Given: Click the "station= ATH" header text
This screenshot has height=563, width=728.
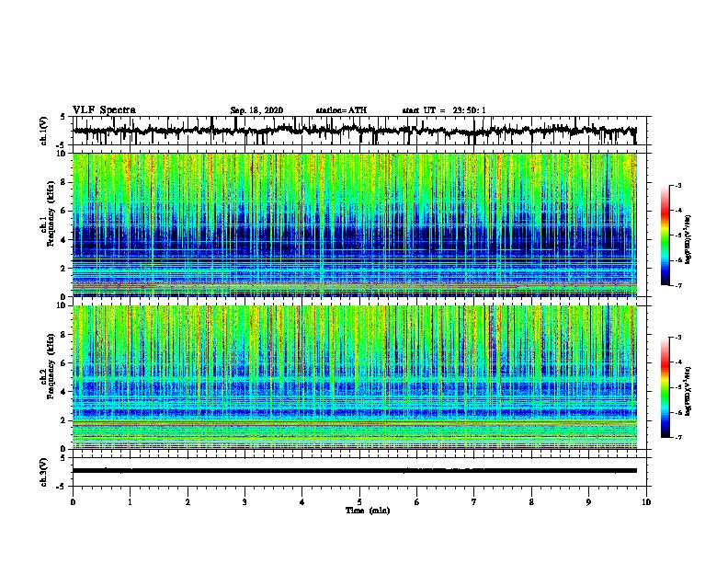Looking at the screenshot, I should pyautogui.click(x=341, y=110).
